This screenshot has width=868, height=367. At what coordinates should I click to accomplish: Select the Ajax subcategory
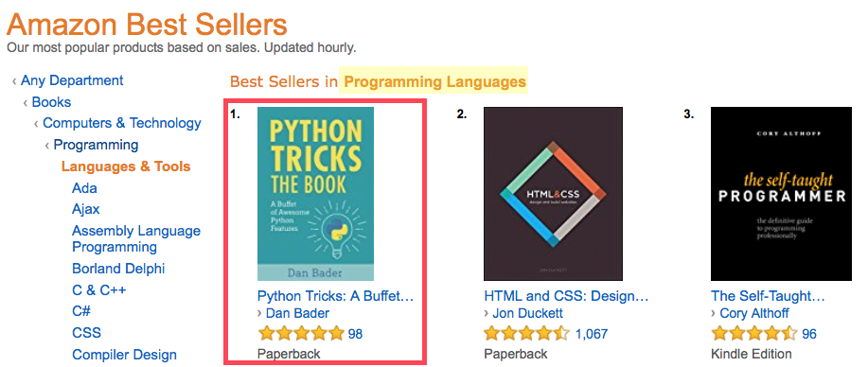(x=86, y=209)
